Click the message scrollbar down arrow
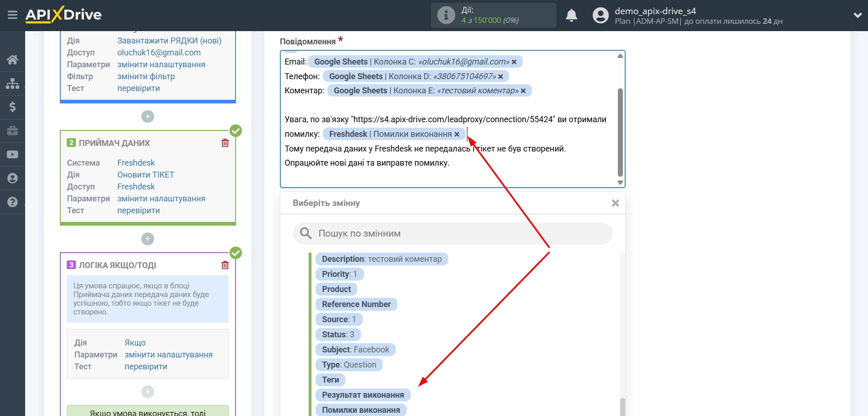Image resolution: width=868 pixels, height=416 pixels. coord(620,182)
